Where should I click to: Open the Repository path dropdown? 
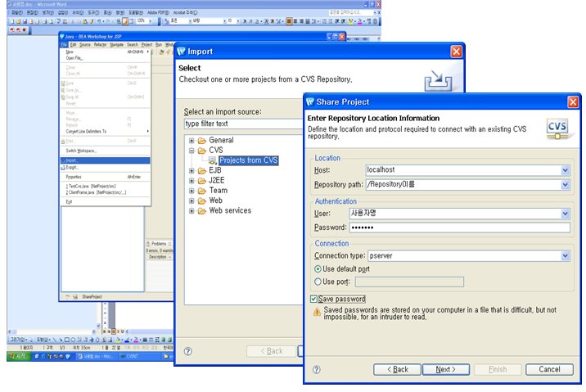pos(565,185)
